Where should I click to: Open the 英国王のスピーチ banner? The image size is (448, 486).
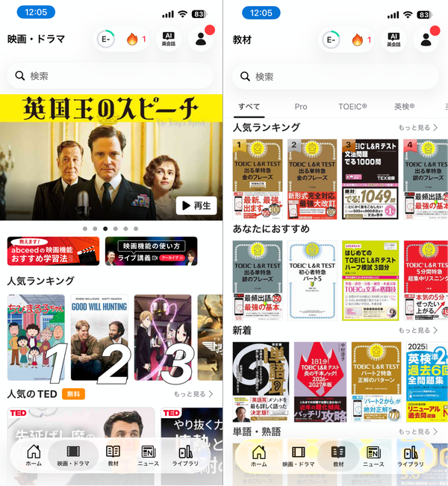pyautogui.click(x=111, y=158)
